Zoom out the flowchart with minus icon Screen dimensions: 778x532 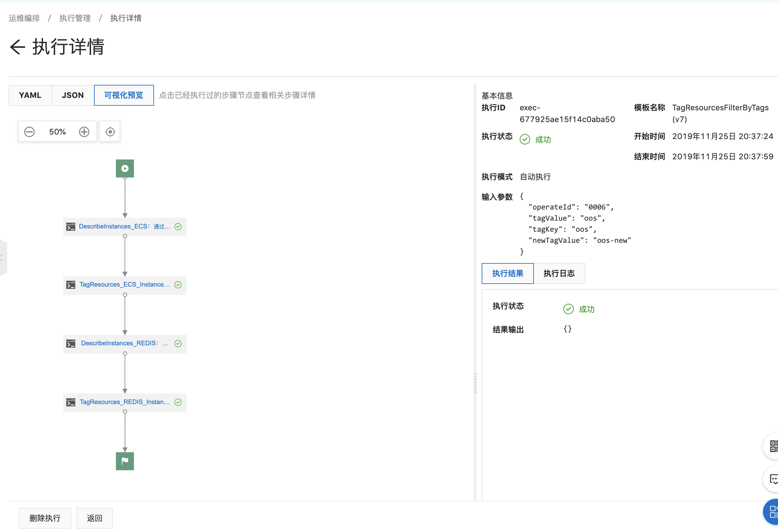click(x=29, y=132)
